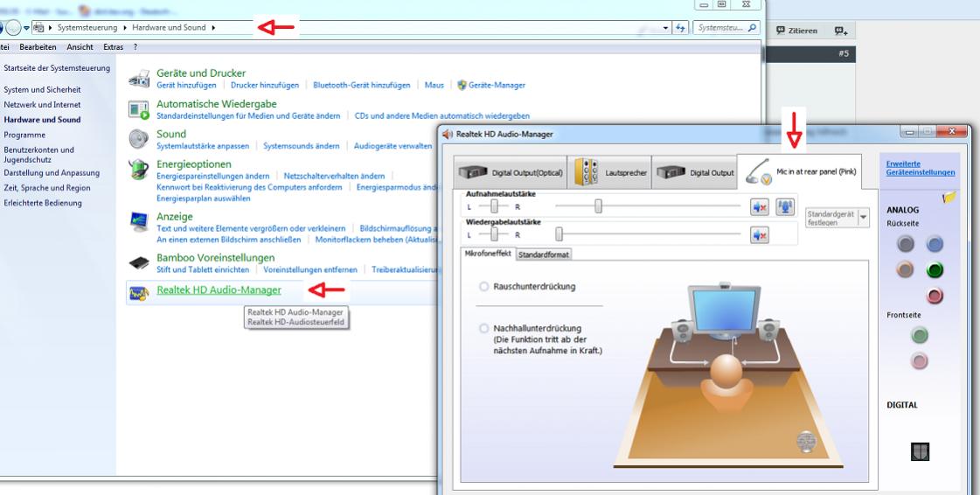Mute the recording volume (Aufnahmelautstärke)

(760, 207)
